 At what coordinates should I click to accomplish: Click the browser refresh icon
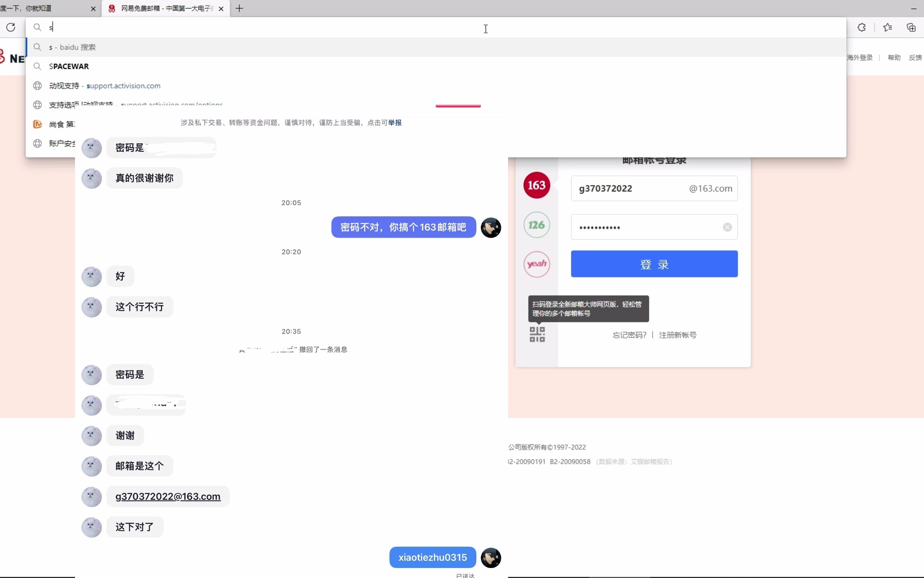[11, 27]
